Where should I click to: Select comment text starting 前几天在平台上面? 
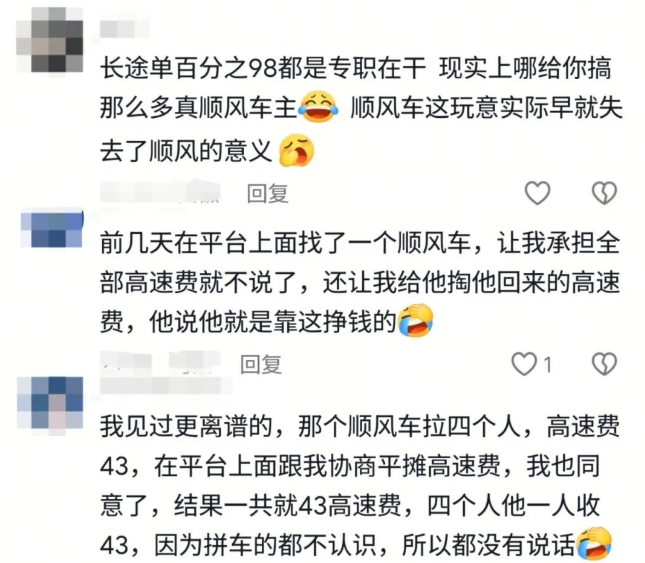(x=360, y=283)
